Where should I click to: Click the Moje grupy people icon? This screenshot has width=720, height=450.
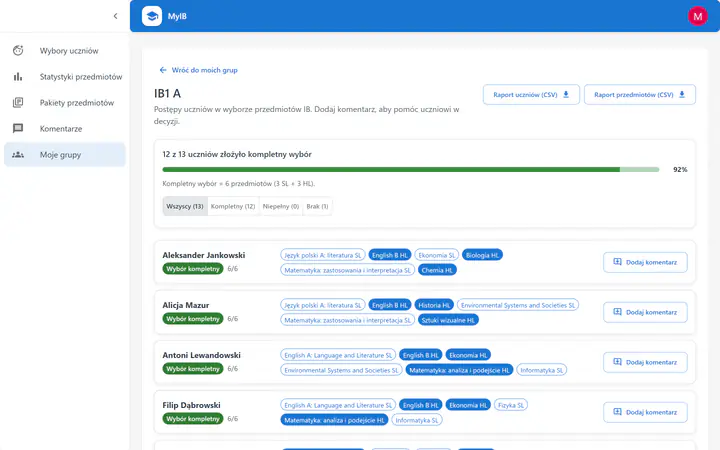coord(18,155)
